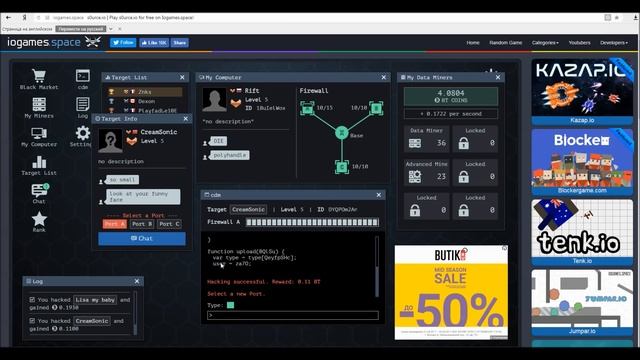Close the Target Info window
This screenshot has width=640, height=360.
[x=186, y=119]
